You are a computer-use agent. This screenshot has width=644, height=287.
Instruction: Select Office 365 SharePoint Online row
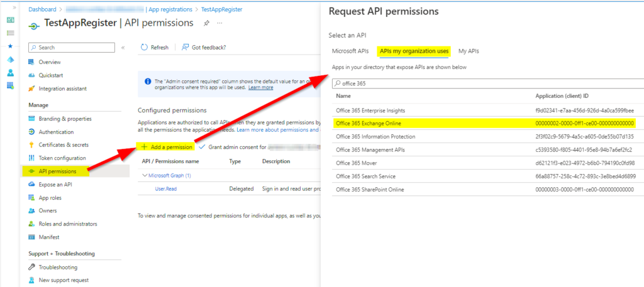(x=370, y=189)
